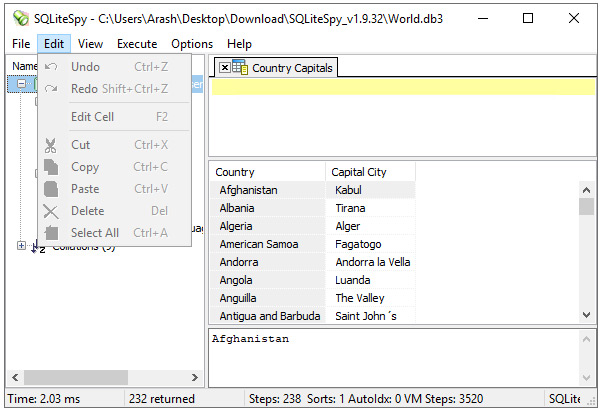Select the Antigua and Barbuda cell
600x413 pixels.
pos(267,316)
